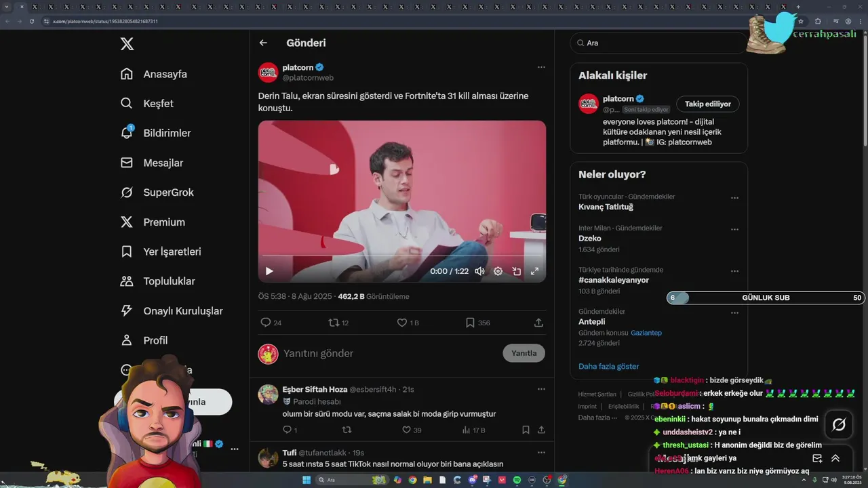Screen dimensions: 868x488
Task: Open the Kıvanç Tatlıtuğ trend
Action: 606,207
